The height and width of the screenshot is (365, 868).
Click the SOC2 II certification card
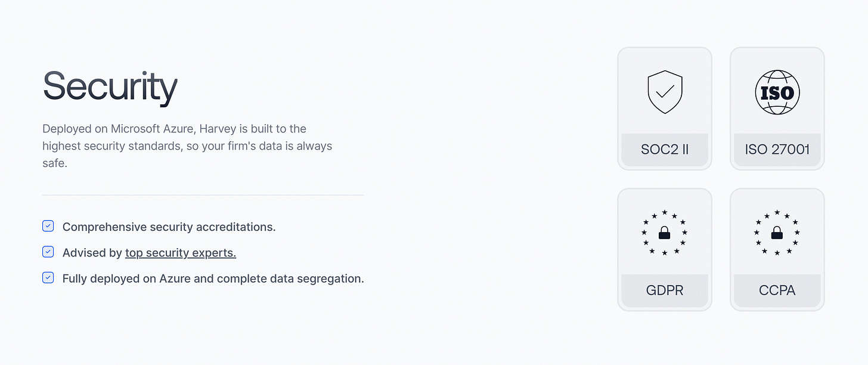(x=665, y=109)
